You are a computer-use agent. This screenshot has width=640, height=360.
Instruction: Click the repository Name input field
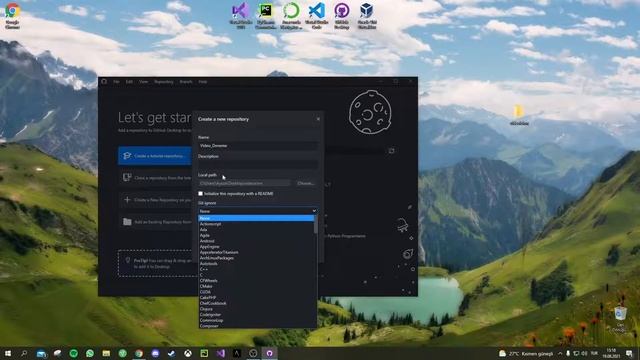[x=258, y=146]
